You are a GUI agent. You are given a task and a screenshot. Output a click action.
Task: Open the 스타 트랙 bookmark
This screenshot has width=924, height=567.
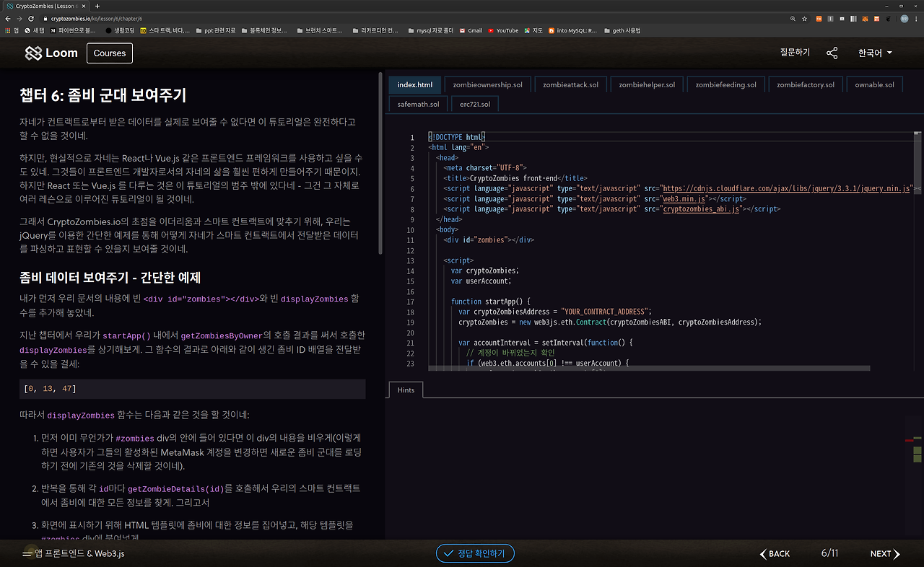(165, 30)
